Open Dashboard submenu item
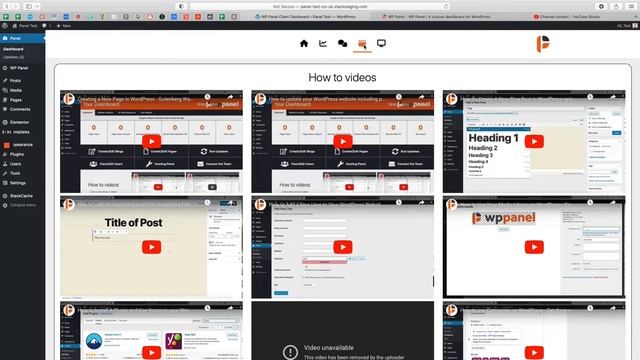This screenshot has width=640, height=360. 13,49
